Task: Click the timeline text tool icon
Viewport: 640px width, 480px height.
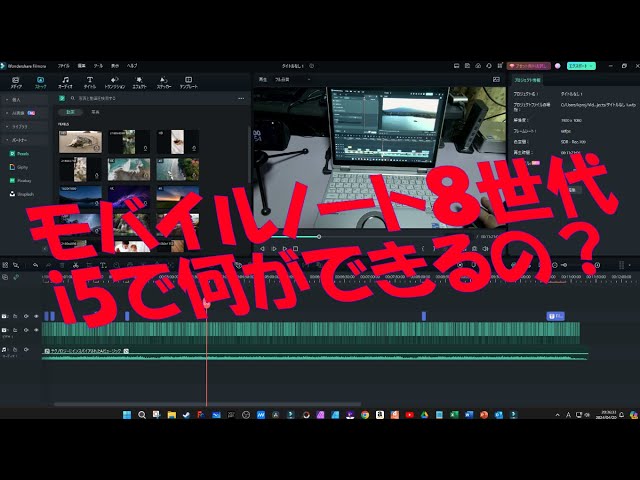Action: coord(103,265)
